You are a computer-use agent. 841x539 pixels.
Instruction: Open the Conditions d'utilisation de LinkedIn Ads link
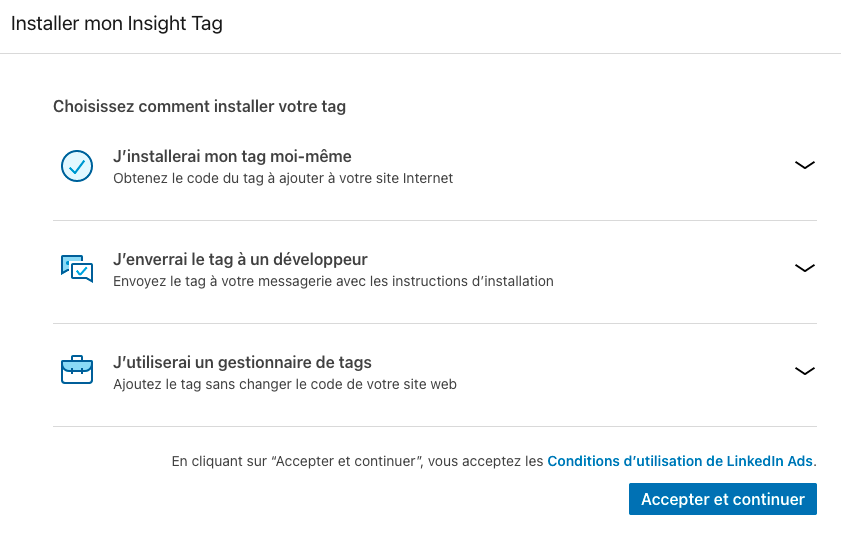681,462
